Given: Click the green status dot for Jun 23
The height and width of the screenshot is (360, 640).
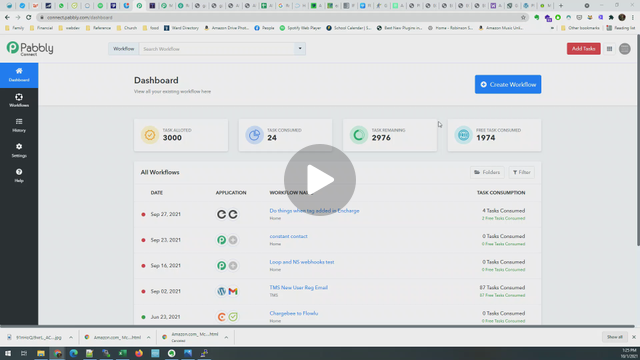Looking at the screenshot, I should pyautogui.click(x=143, y=317).
